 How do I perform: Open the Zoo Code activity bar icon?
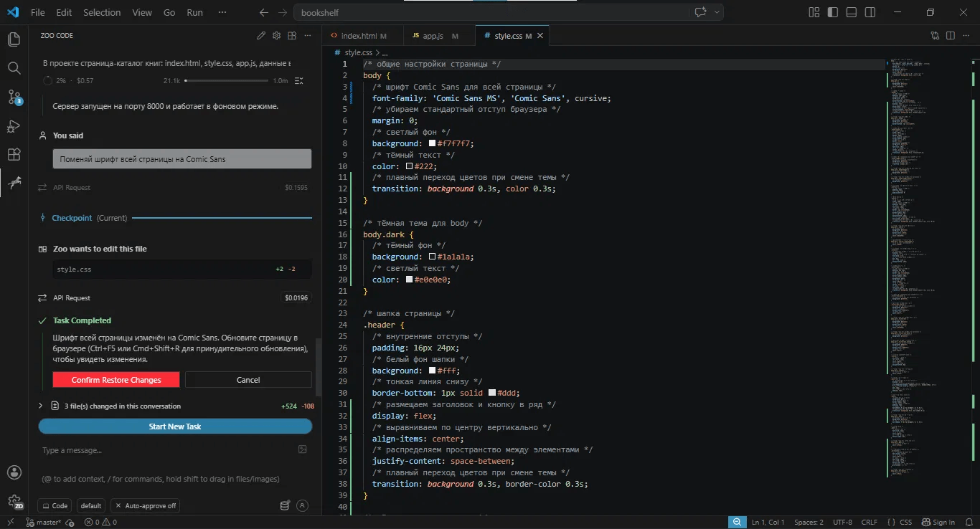[14, 184]
